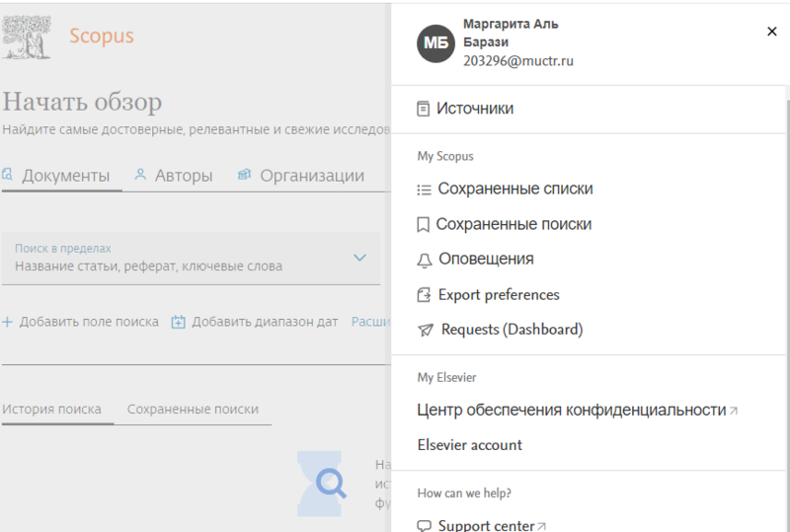The image size is (790, 532).
Task: Click external-link arrow after конфиденциальности
Action: [x=734, y=411]
